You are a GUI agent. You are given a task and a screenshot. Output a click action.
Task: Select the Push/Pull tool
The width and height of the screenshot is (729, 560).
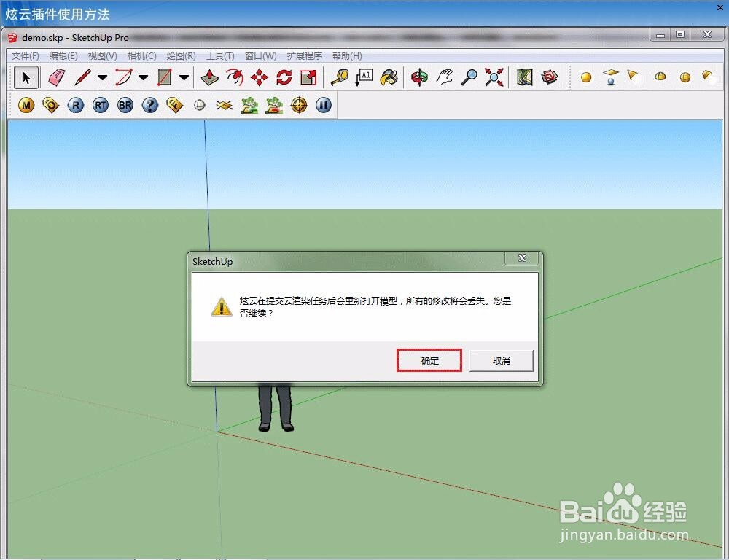208,78
